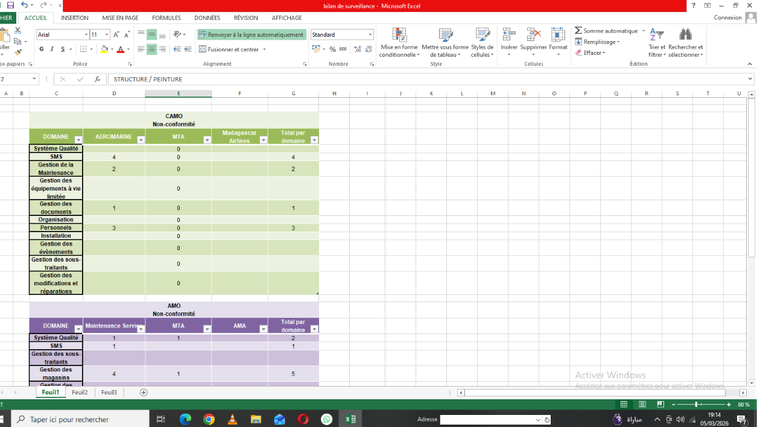The width and height of the screenshot is (760, 427).
Task: Expand the Standard number format dropdown
Action: [370, 35]
